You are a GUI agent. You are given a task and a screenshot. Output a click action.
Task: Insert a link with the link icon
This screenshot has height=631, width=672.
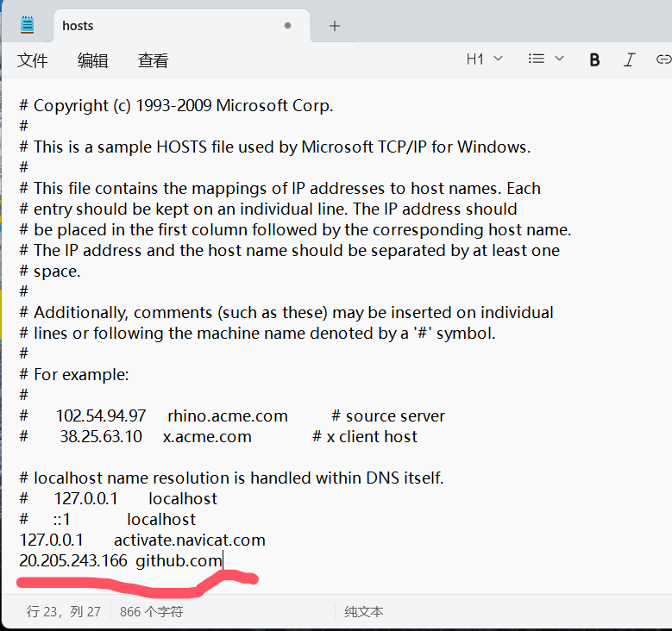(x=663, y=59)
